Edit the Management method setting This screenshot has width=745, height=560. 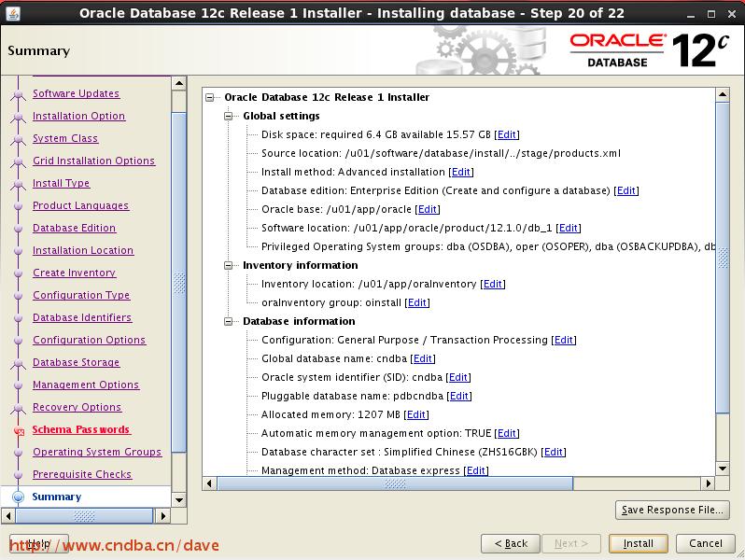click(476, 470)
